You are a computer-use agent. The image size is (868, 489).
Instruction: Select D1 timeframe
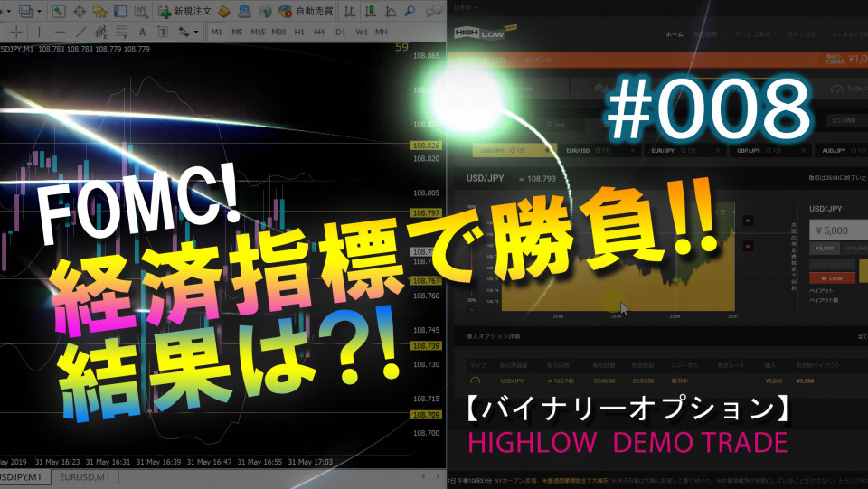pyautogui.click(x=341, y=32)
